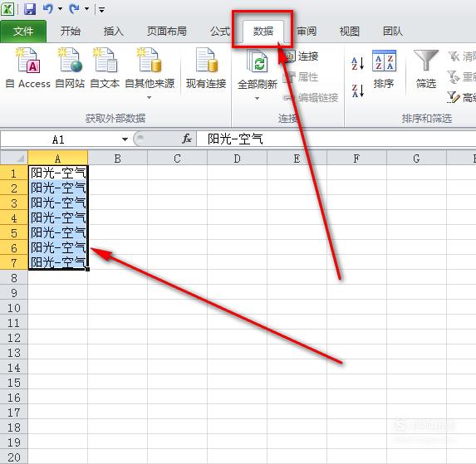Click cell A1 containing 阳光-空气

(x=57, y=173)
